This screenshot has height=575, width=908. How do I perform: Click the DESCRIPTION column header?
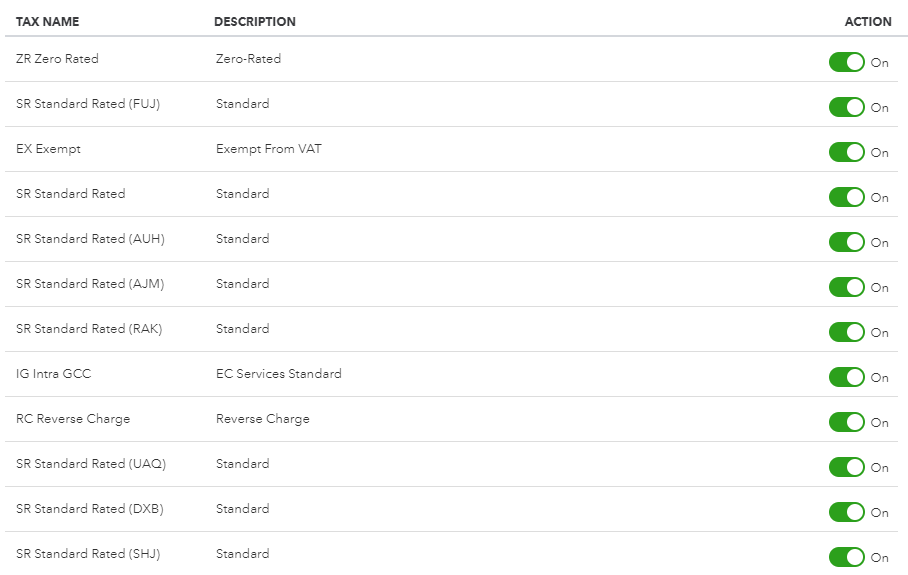point(255,22)
